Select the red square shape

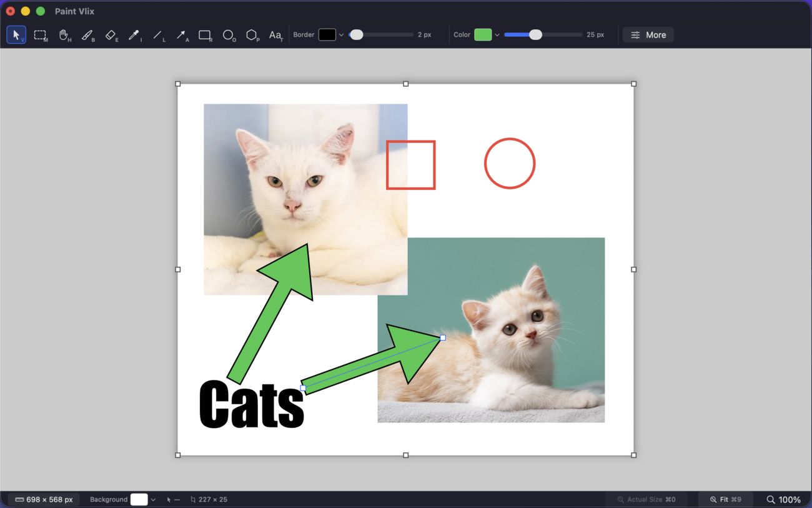[x=410, y=165]
